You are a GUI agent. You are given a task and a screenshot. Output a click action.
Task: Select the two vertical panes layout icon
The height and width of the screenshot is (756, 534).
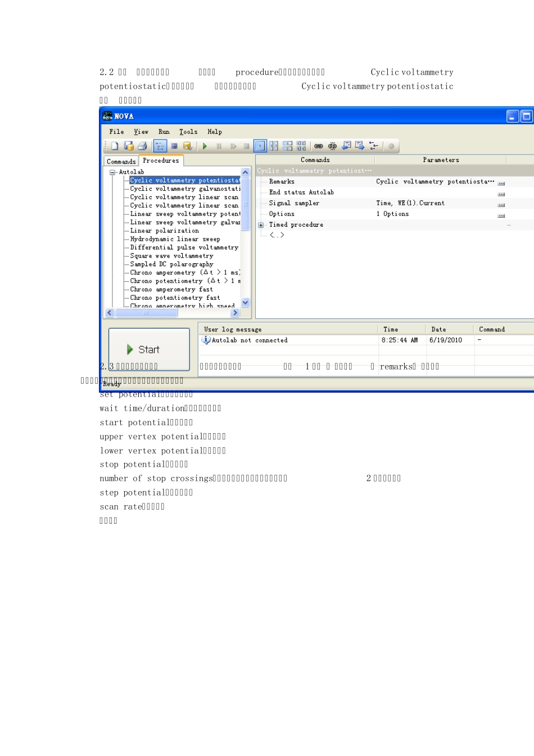pos(274,146)
